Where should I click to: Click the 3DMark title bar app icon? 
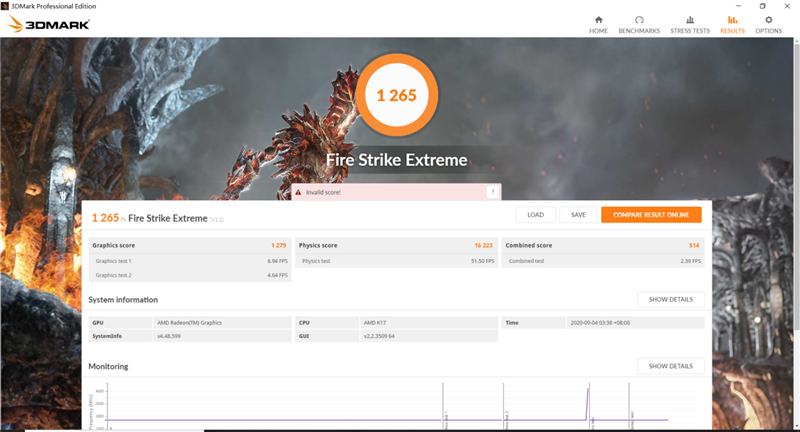coord(5,6)
